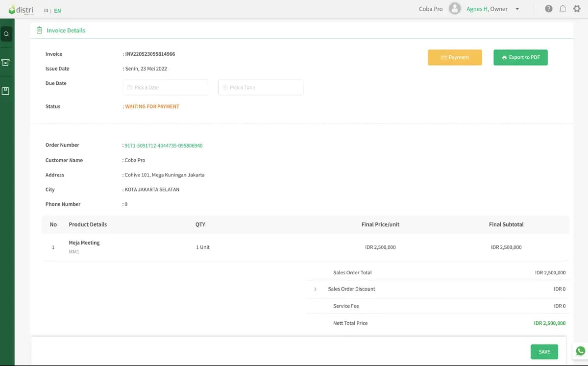Screen dimensions: 588x366
Task: Click the QTY column header
Action: click(200, 224)
